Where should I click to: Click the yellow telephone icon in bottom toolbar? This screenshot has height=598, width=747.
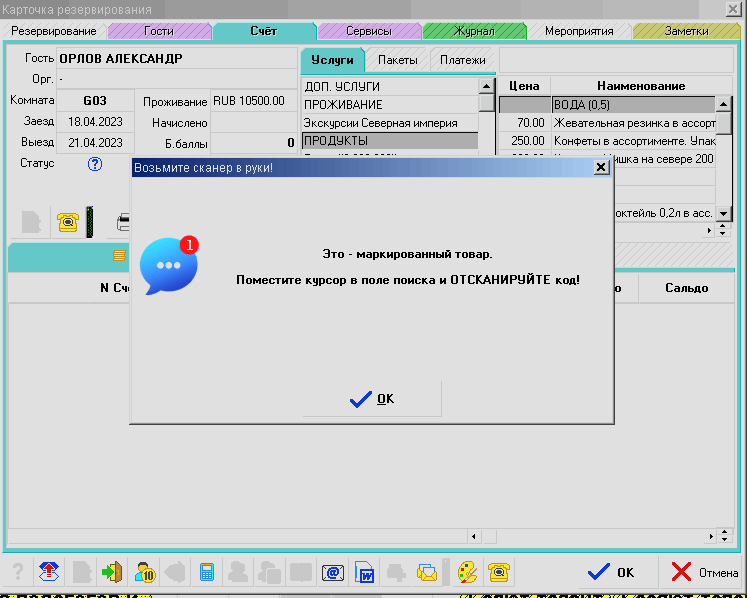click(x=497, y=572)
